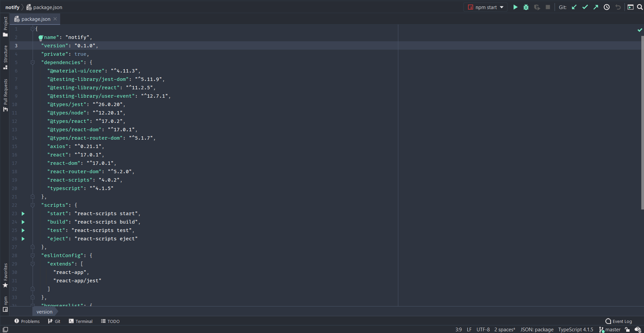Open the master Git branch menu
Screen dimensions: 644x333
point(610,330)
